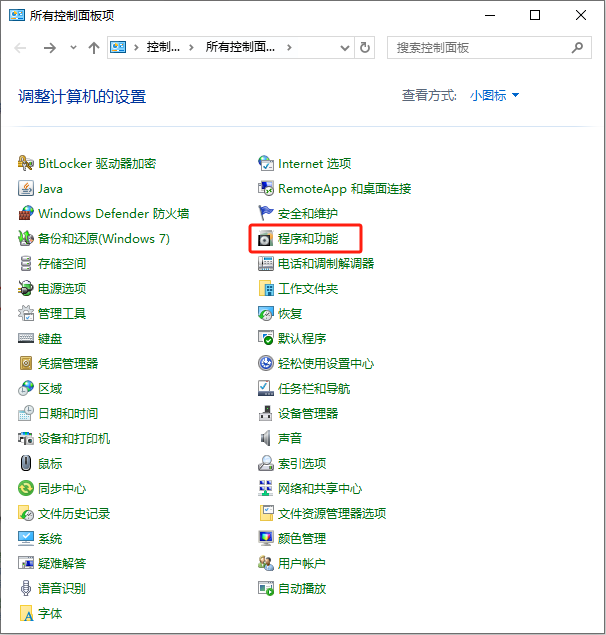Open the recent locations dropdown arrow
Image resolution: width=606 pixels, height=635 pixels.
point(73,47)
